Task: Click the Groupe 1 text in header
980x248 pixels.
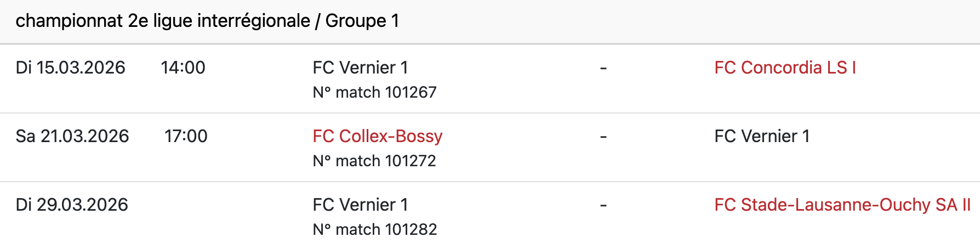Action: pos(362,21)
